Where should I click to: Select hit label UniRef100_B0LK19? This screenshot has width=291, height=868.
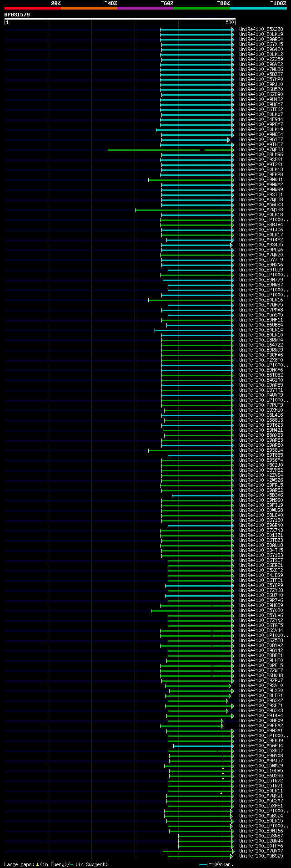[x=261, y=129]
